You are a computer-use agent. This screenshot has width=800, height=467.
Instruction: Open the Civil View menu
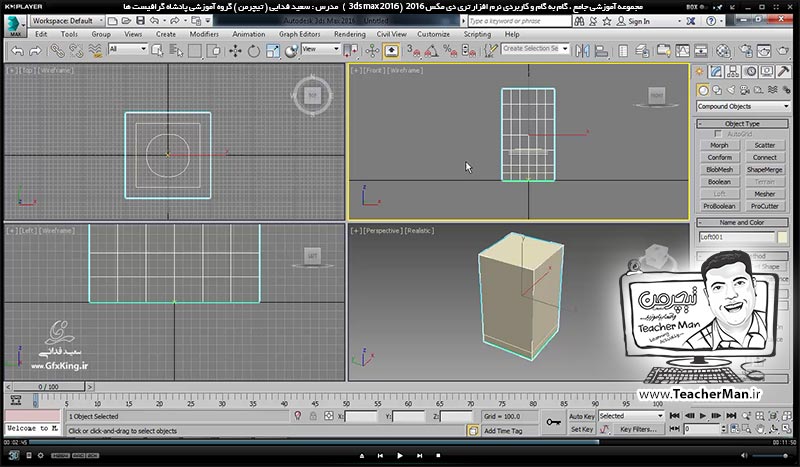391,34
